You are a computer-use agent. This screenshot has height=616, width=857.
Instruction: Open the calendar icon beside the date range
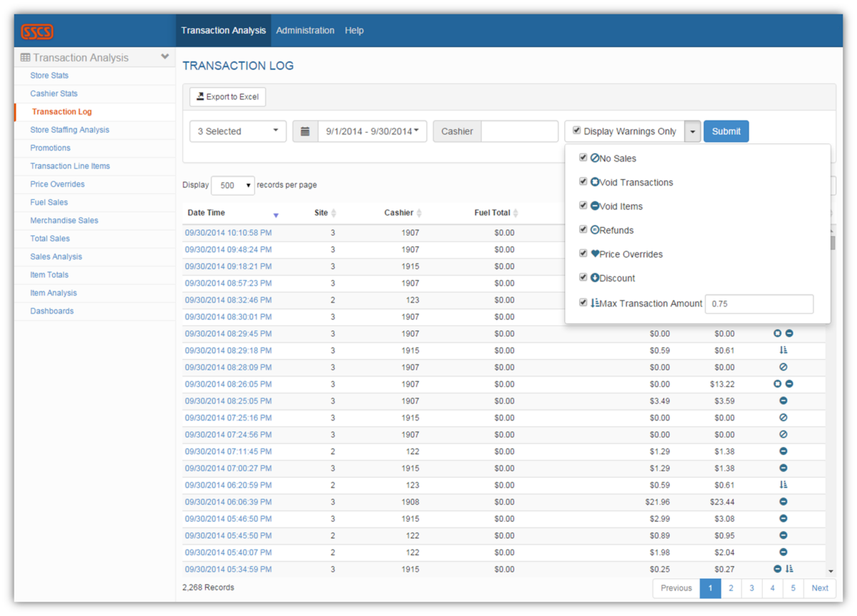305,131
